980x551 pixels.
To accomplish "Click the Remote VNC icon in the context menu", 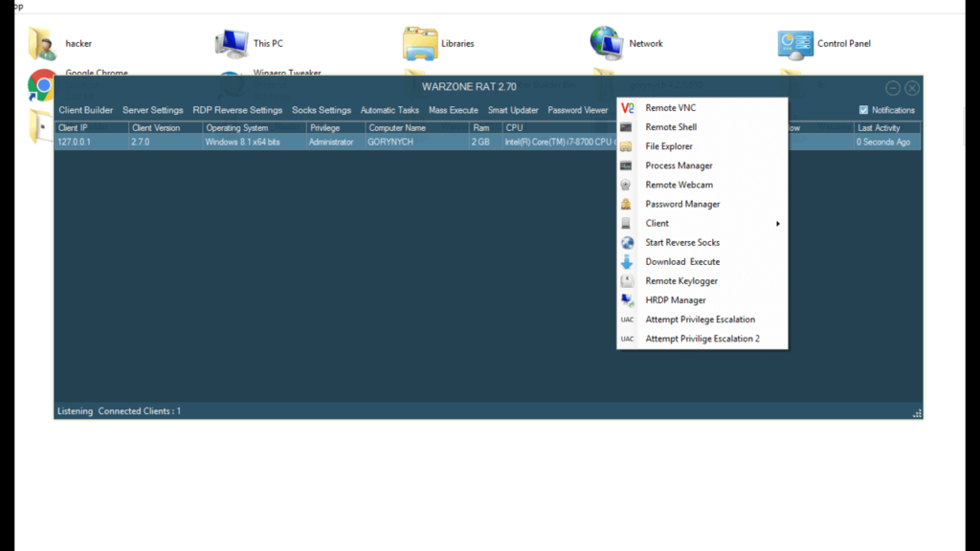I will pyautogui.click(x=627, y=108).
